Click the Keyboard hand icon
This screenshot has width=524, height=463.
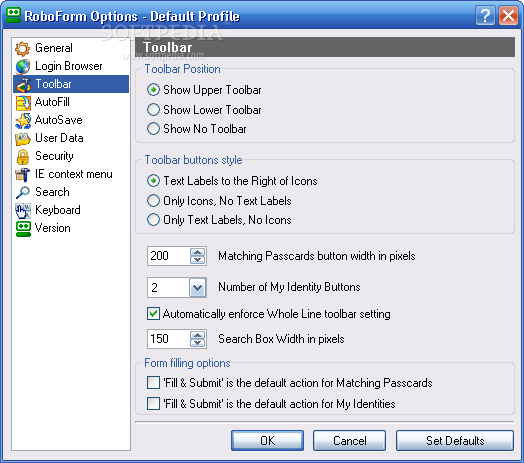coord(22,211)
